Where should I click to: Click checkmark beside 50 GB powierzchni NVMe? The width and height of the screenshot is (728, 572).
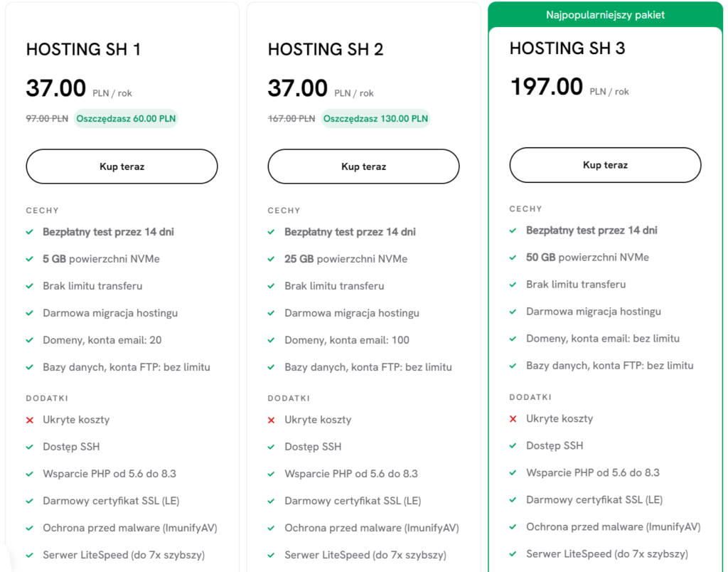point(513,258)
